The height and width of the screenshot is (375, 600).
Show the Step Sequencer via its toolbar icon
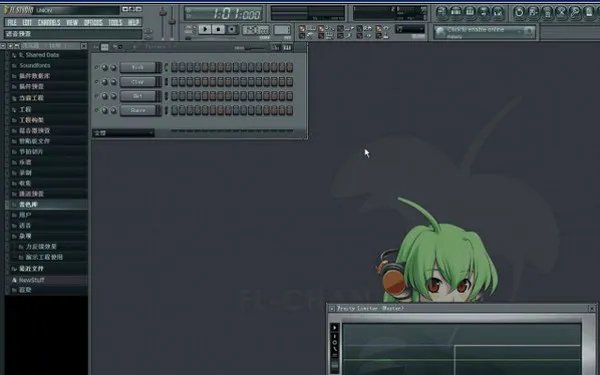pyautogui.click(x=456, y=12)
